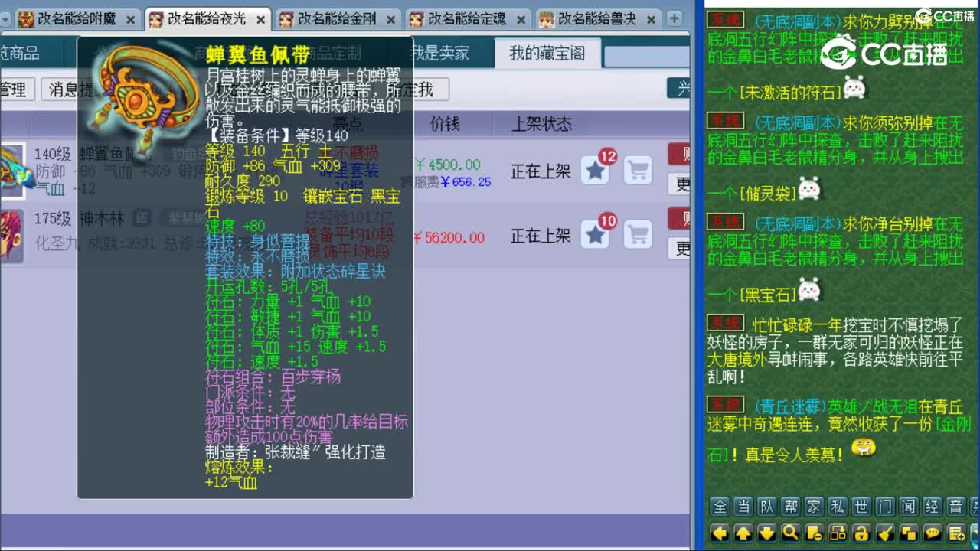Click the page-with-minus chat icon
The height and width of the screenshot is (551, 980).
[814, 533]
